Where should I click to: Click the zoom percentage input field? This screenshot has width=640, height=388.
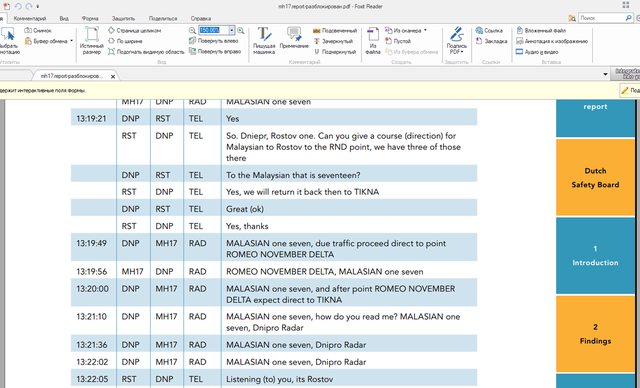click(x=213, y=30)
